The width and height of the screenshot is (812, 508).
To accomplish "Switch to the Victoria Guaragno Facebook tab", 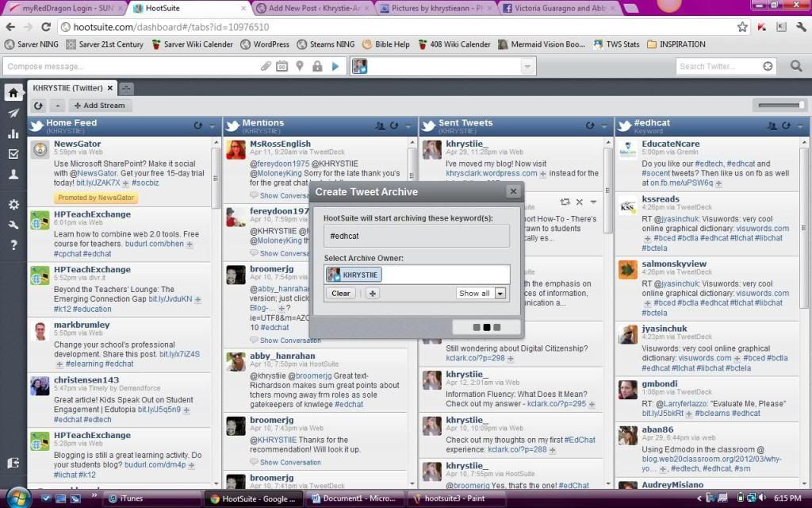I will 559,8.
